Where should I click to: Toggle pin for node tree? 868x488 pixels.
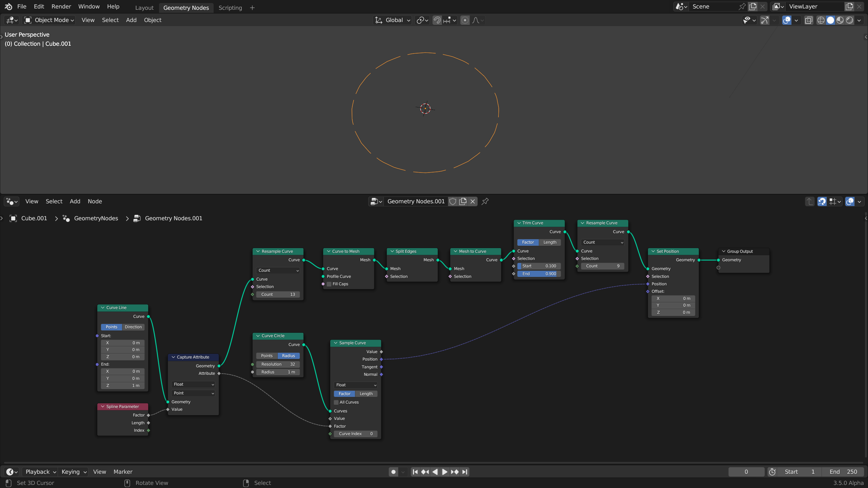[x=485, y=201]
